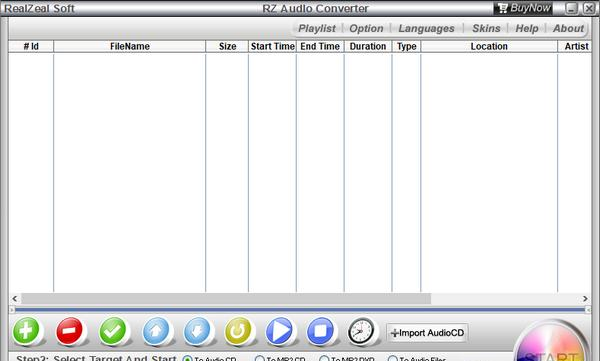Click the green checkmark button
The image size is (600, 361).
(x=112, y=330)
